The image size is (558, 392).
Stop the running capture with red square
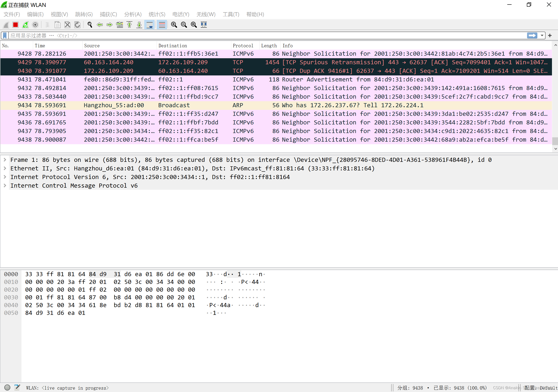[15, 25]
